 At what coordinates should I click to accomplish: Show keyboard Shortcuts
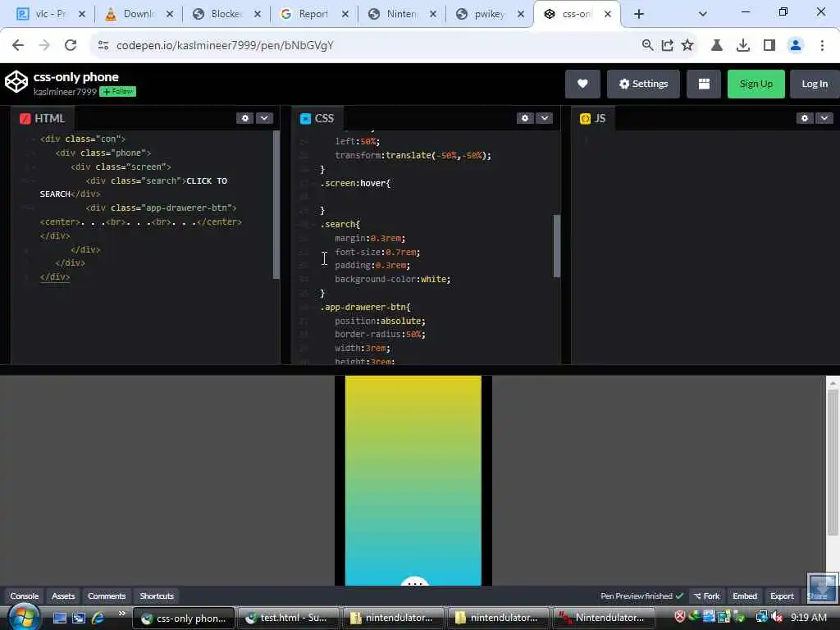157,596
